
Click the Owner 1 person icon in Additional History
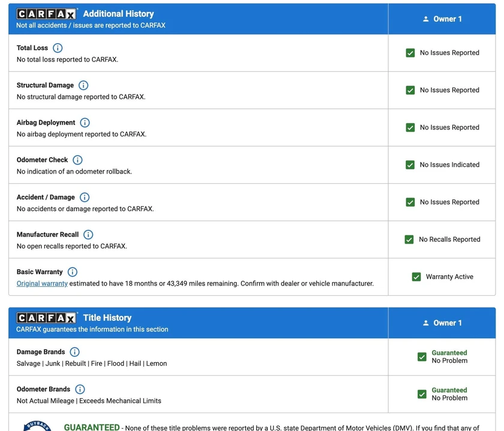coord(425,19)
